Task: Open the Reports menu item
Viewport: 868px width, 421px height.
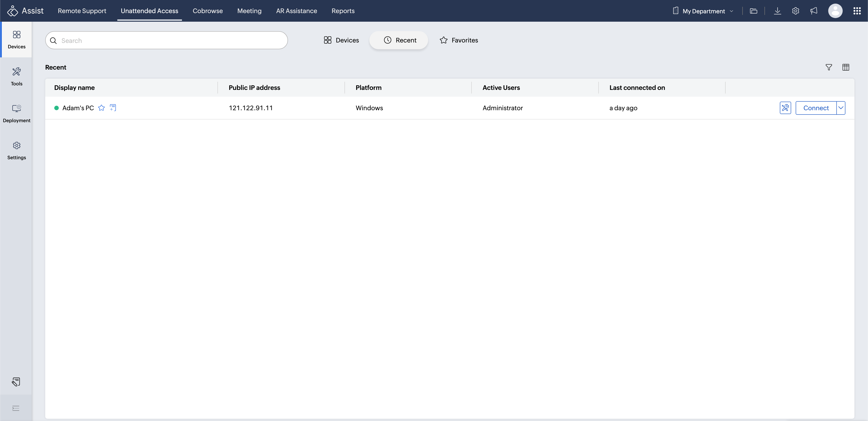Action: (x=343, y=11)
